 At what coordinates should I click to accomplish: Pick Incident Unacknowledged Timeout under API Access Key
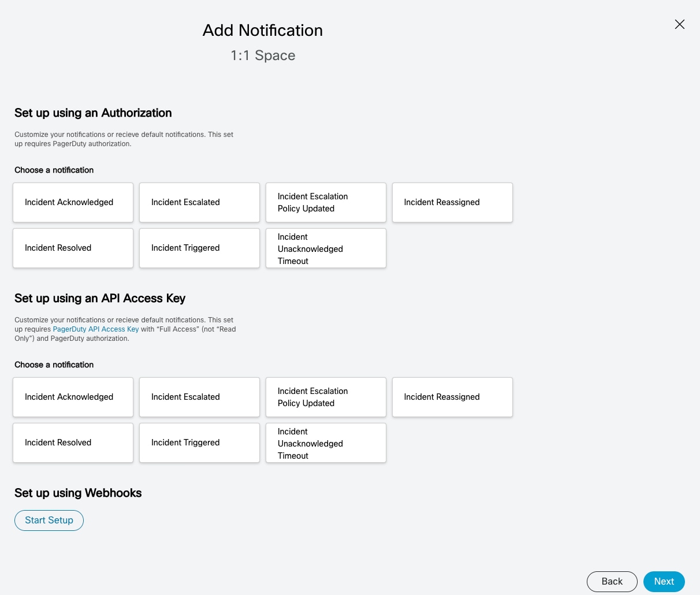(x=326, y=442)
